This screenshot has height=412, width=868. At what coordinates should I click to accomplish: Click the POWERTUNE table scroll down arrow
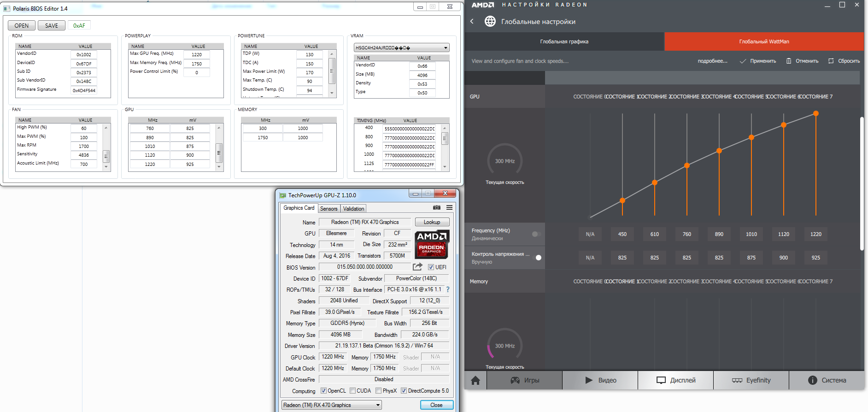point(332,93)
